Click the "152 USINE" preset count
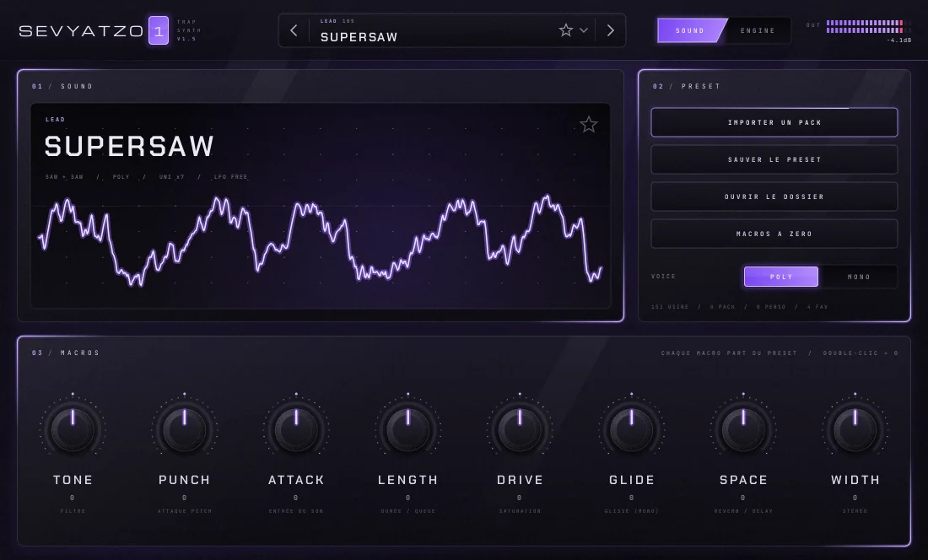 click(x=670, y=307)
